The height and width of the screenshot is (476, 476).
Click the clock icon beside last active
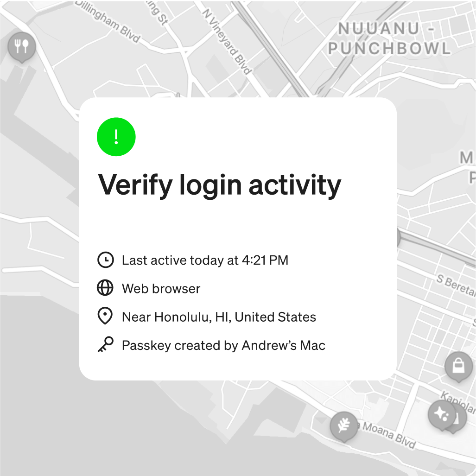tap(105, 260)
